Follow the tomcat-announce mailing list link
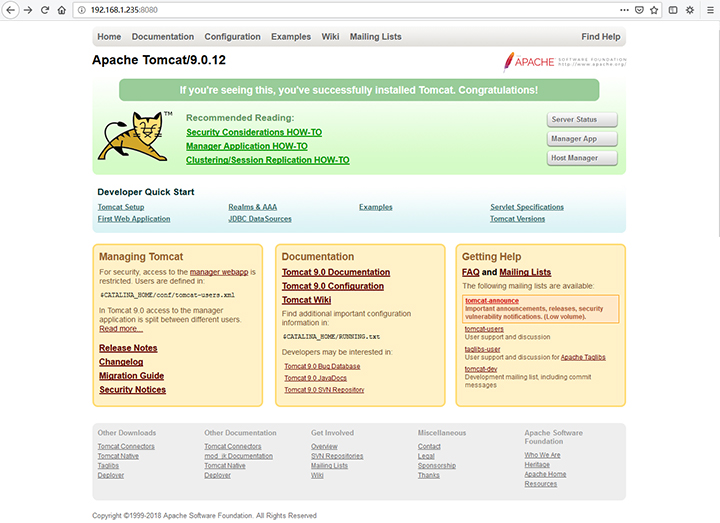The image size is (720, 523). 491,300
